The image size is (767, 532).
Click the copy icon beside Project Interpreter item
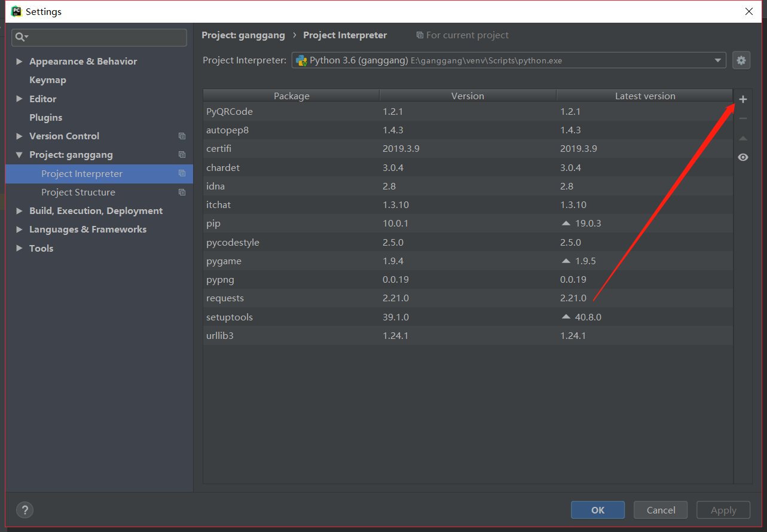(x=182, y=173)
